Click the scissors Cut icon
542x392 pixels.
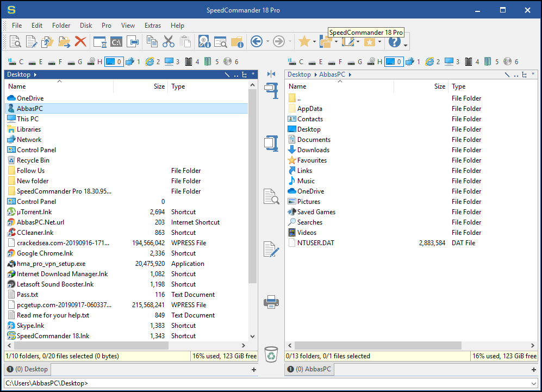click(x=169, y=42)
